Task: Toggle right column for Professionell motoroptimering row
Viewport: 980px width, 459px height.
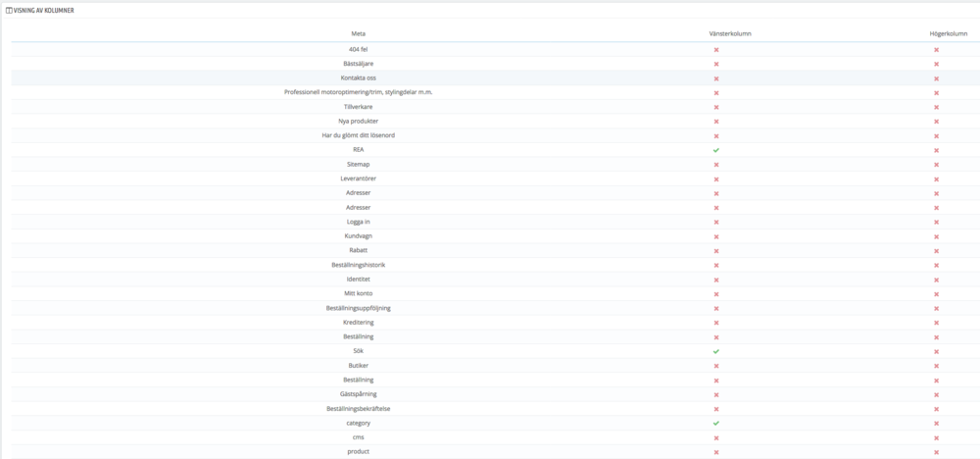Action: (936, 93)
